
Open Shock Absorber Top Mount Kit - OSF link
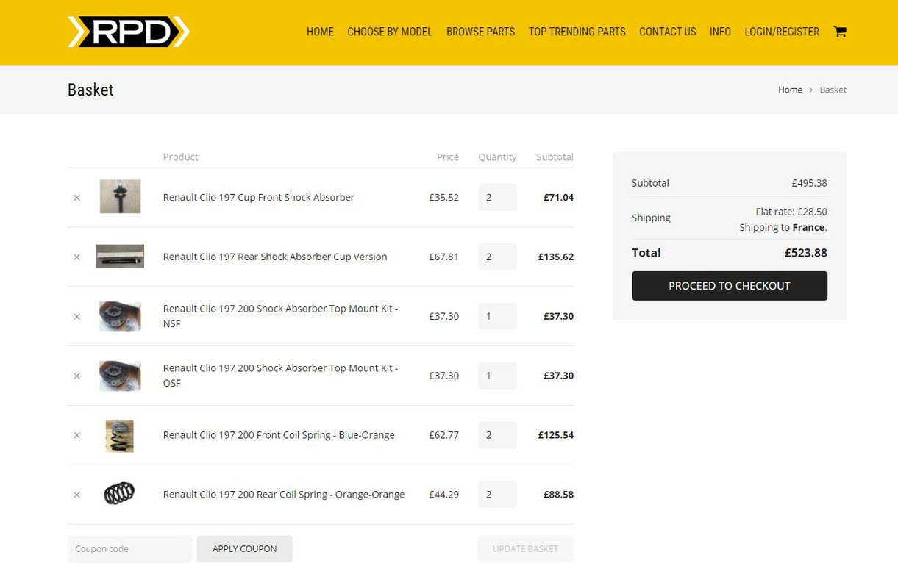[280, 376]
